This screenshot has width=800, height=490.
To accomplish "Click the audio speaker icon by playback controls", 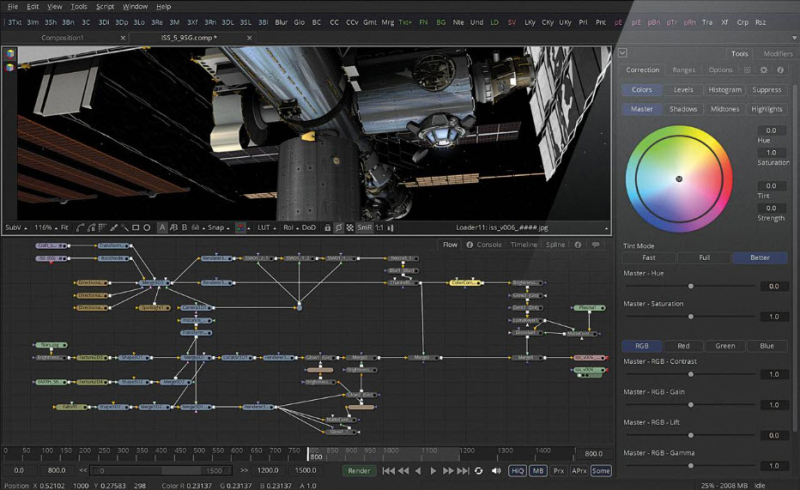I will click(496, 470).
